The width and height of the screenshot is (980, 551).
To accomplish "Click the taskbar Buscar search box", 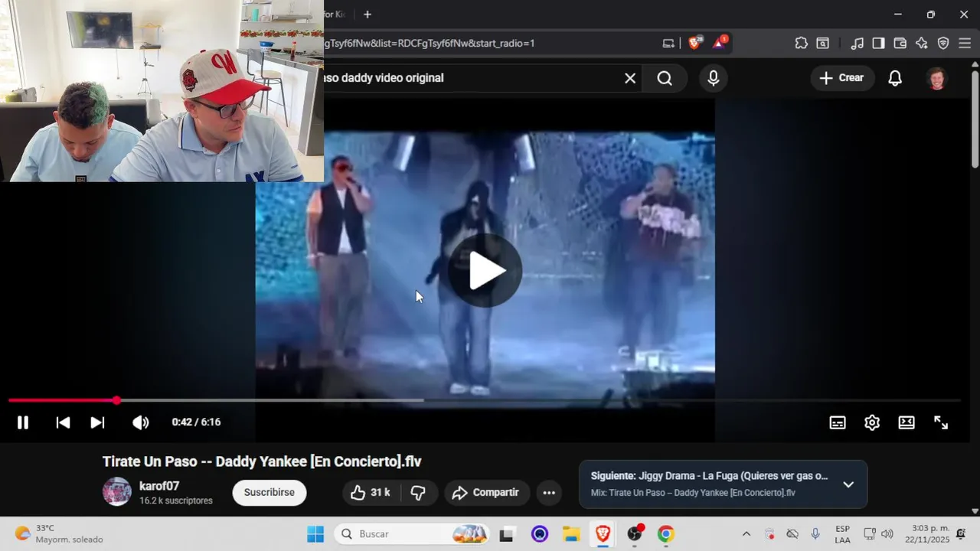I will 413,534.
